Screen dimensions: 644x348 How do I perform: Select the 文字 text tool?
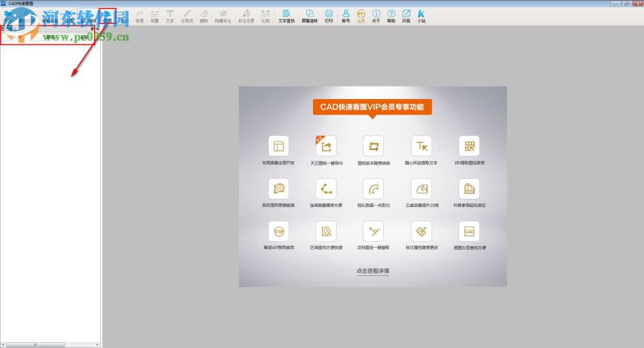tap(169, 17)
